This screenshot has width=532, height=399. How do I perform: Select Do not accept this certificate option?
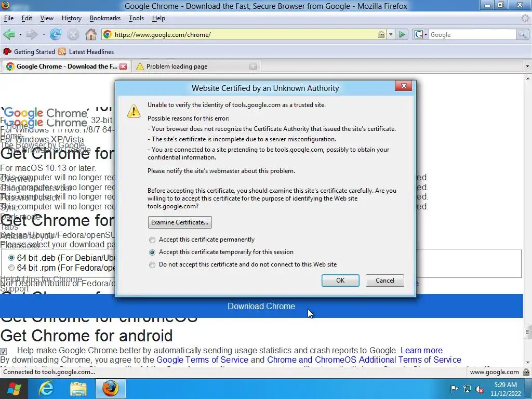(152, 265)
